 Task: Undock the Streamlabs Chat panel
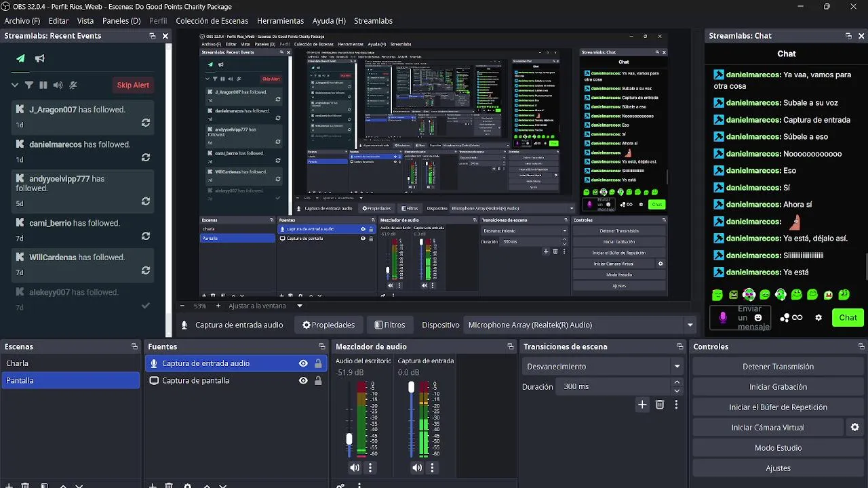(x=848, y=36)
